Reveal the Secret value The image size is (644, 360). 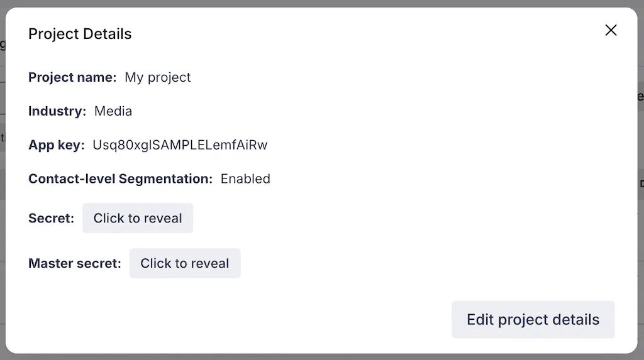(138, 218)
